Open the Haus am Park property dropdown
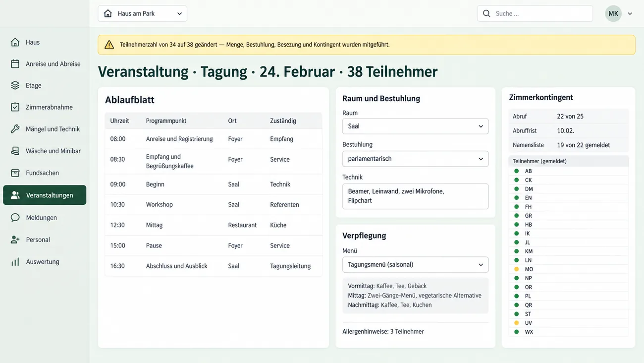644x363 pixels. pos(142,13)
